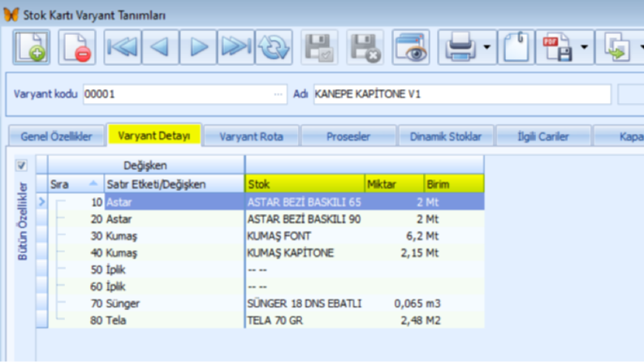
Task: Jump to last record
Action: (236, 47)
